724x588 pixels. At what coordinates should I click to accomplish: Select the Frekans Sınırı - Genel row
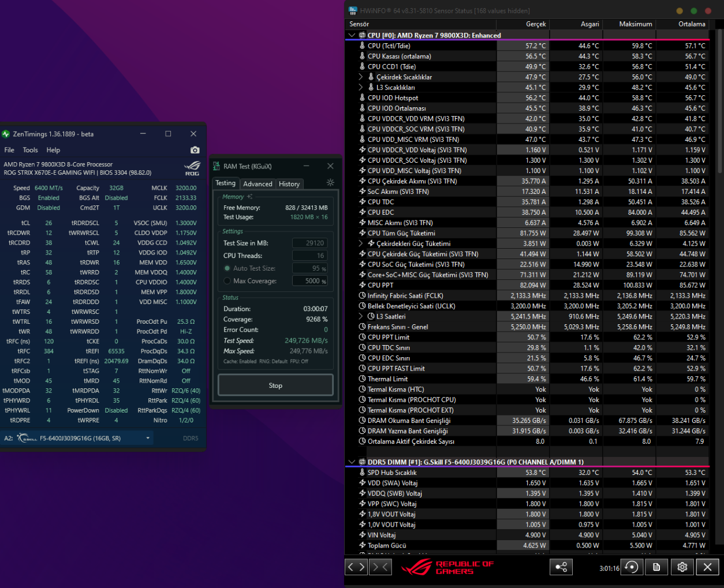tap(527, 327)
